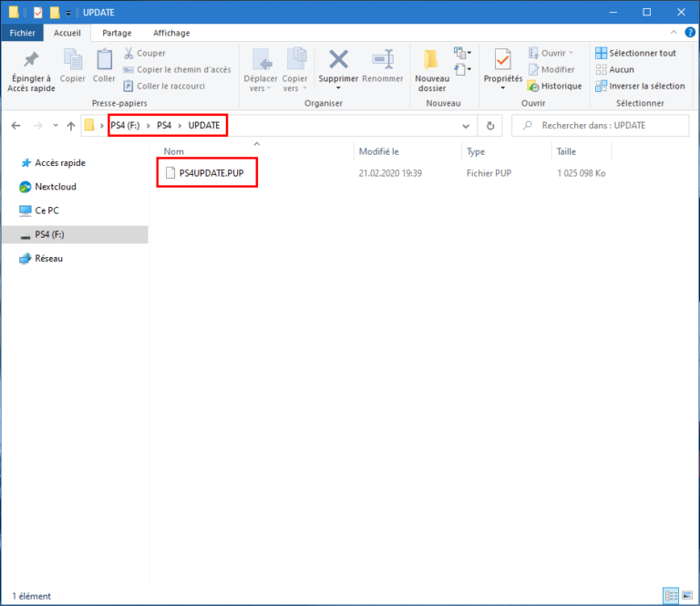Switch to the Affichage tab

[x=171, y=33]
